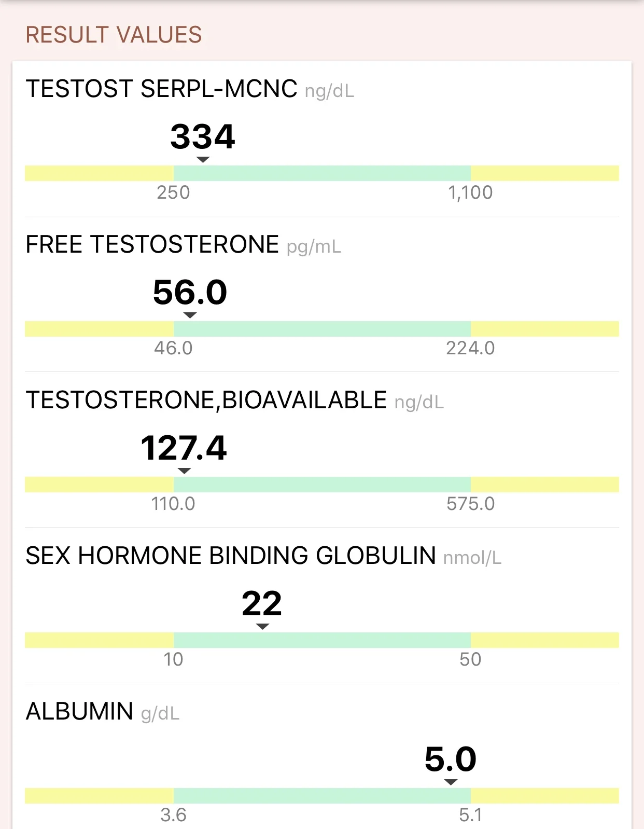Tap the 46.0 lower limit label

pyautogui.click(x=173, y=348)
